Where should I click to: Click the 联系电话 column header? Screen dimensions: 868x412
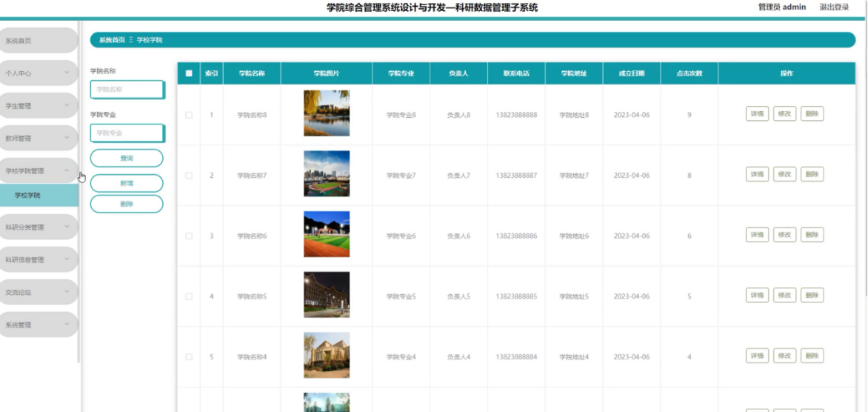516,73
